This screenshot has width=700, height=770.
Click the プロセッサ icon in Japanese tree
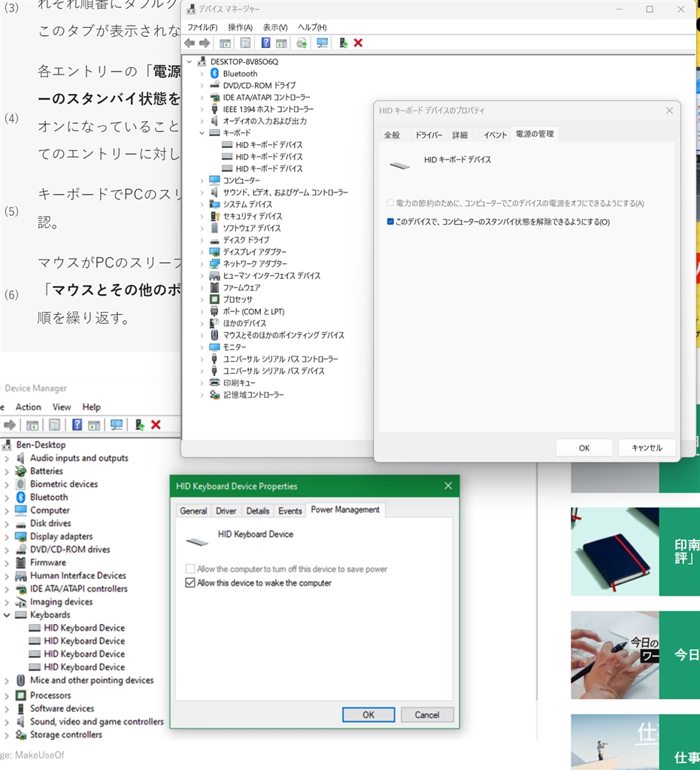(214, 299)
